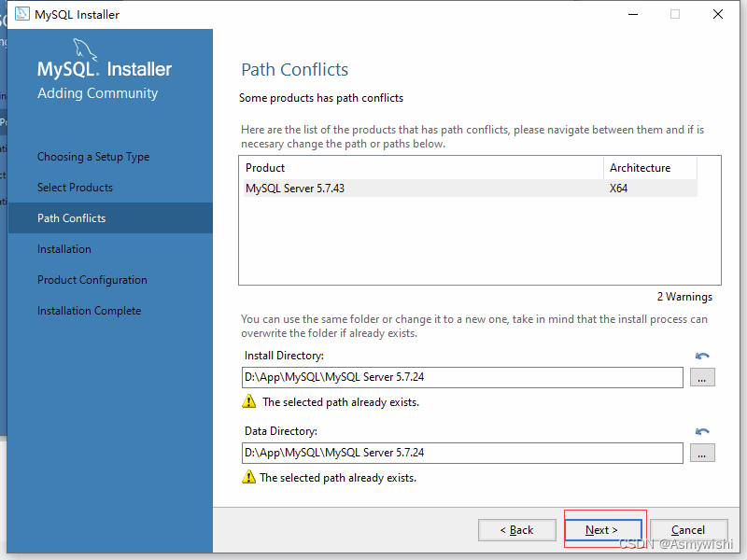The image size is (747, 560).
Task: Click the Back button
Action: pos(517,529)
